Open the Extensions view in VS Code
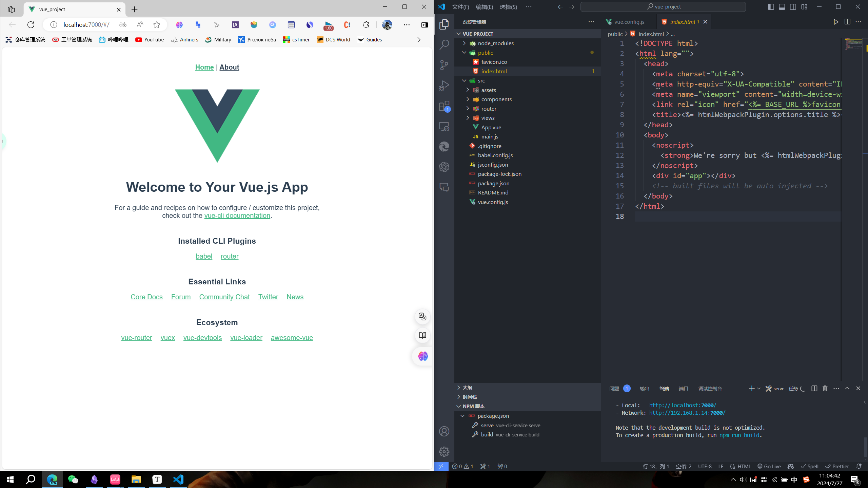Screen dimensions: 868x488 [x=444, y=106]
